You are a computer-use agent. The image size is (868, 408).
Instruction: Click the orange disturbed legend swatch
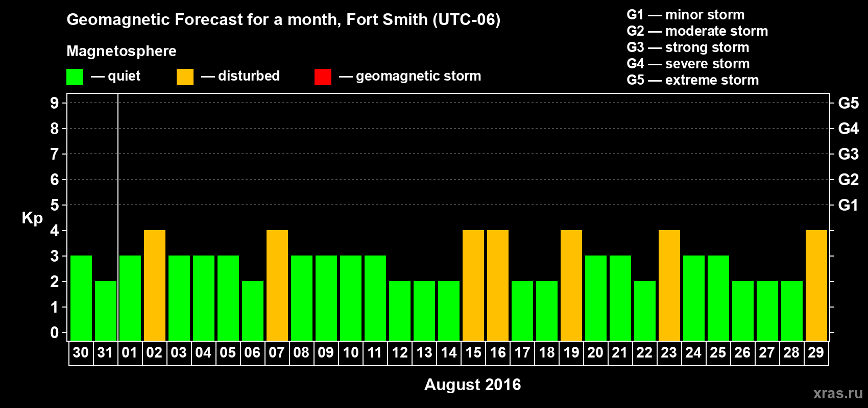tap(185, 77)
